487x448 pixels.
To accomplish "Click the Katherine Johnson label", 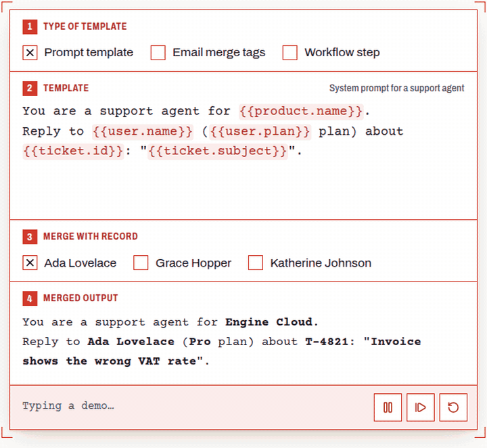I will click(x=321, y=263).
